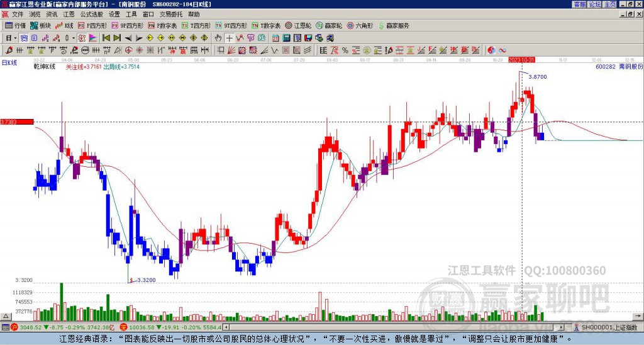This screenshot has height=345, width=644.
Task: Click the black scroll-right arrow icon
Action: pyautogui.click(x=139, y=38)
